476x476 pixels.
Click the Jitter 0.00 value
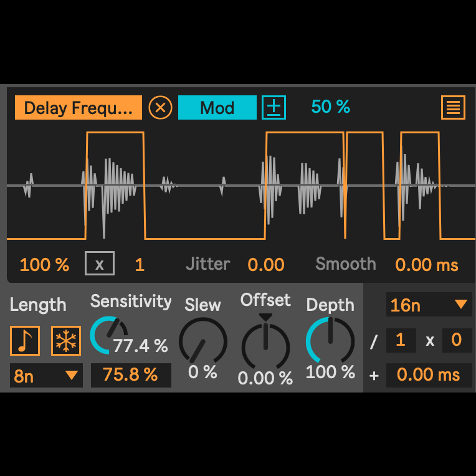pos(266,265)
